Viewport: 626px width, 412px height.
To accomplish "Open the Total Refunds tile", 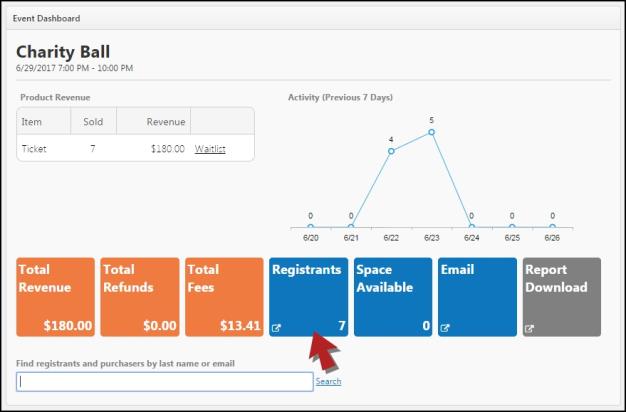I will (140, 297).
